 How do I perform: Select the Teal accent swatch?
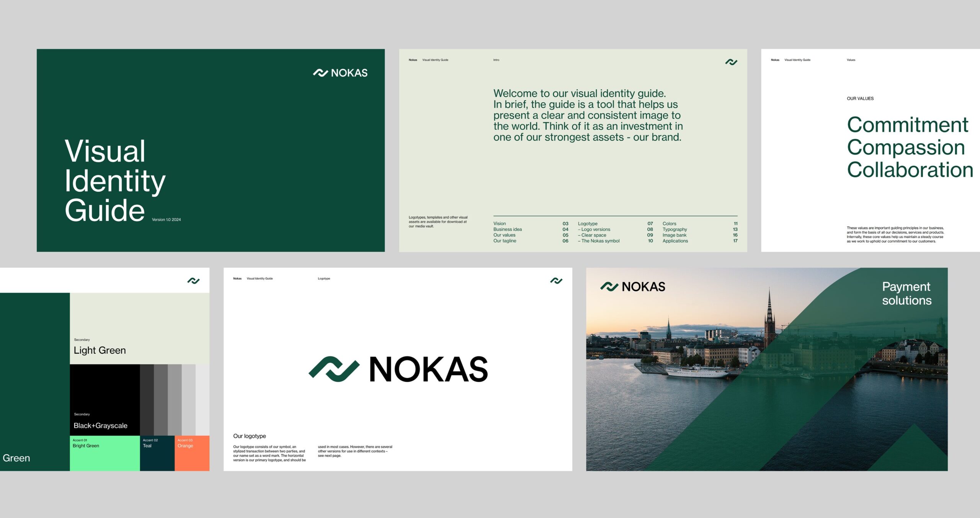157,454
